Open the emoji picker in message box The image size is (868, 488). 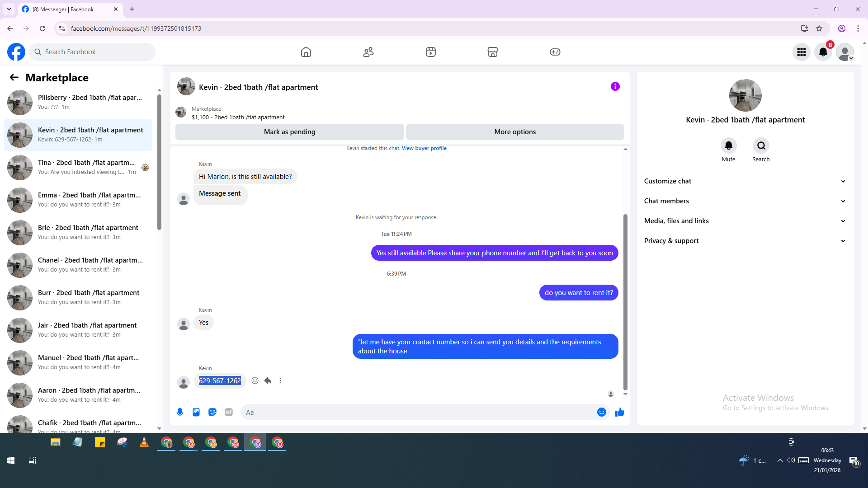[601, 412]
